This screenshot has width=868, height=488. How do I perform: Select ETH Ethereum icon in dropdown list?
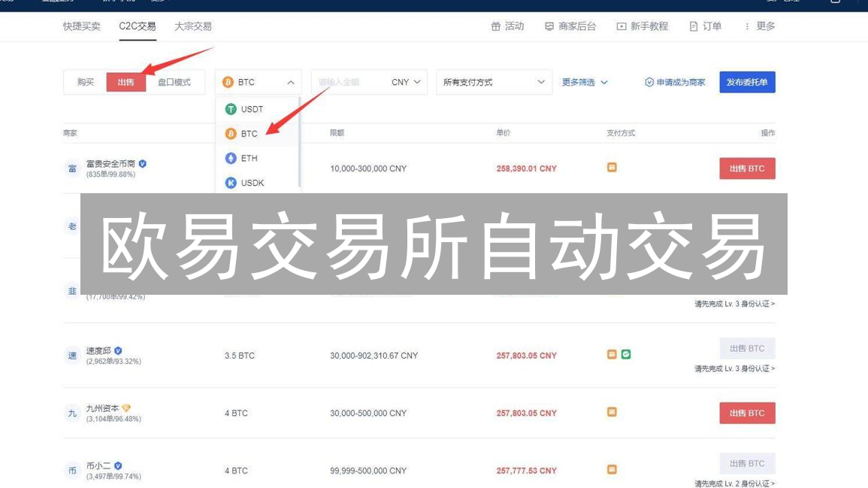[x=231, y=159]
